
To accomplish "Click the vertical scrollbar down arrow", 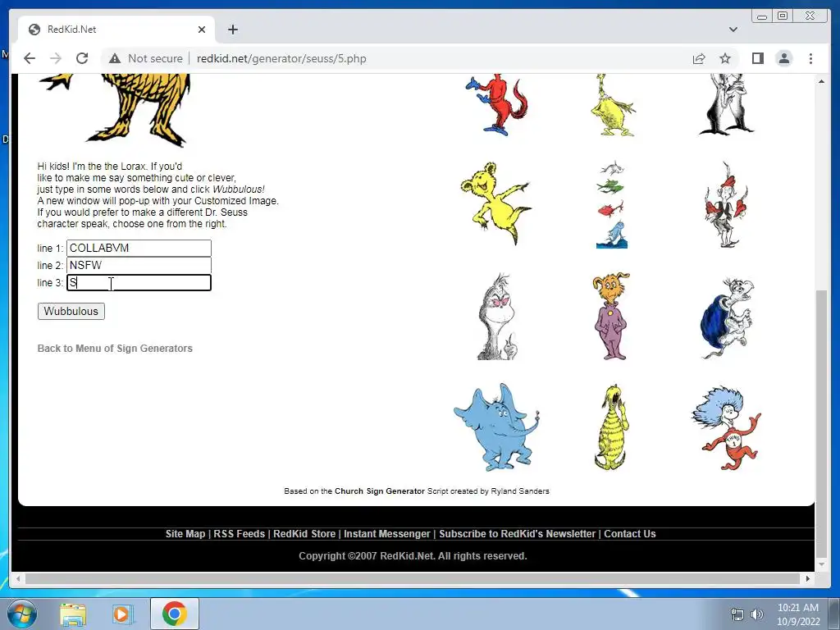I will (x=821, y=564).
